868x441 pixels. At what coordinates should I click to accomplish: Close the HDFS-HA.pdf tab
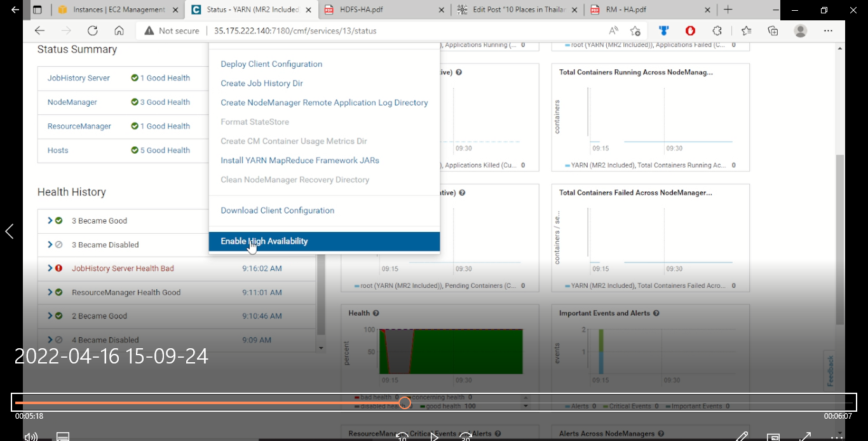point(442,10)
